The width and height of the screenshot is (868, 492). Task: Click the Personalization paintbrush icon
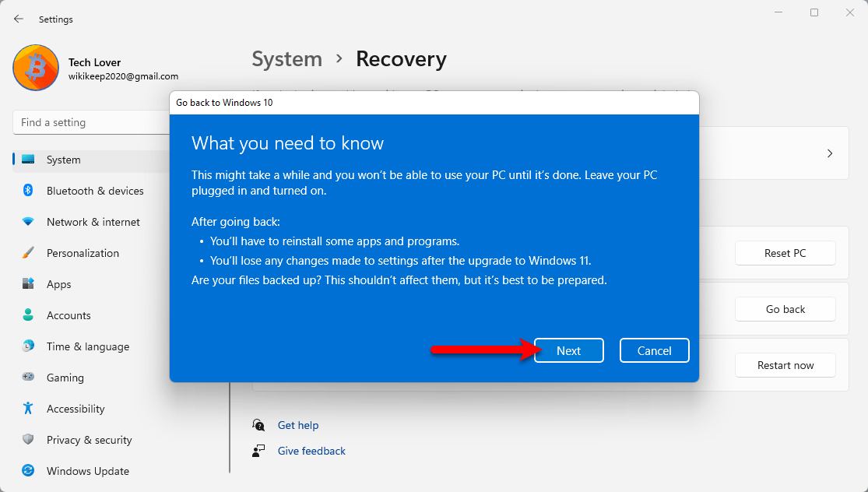point(28,253)
